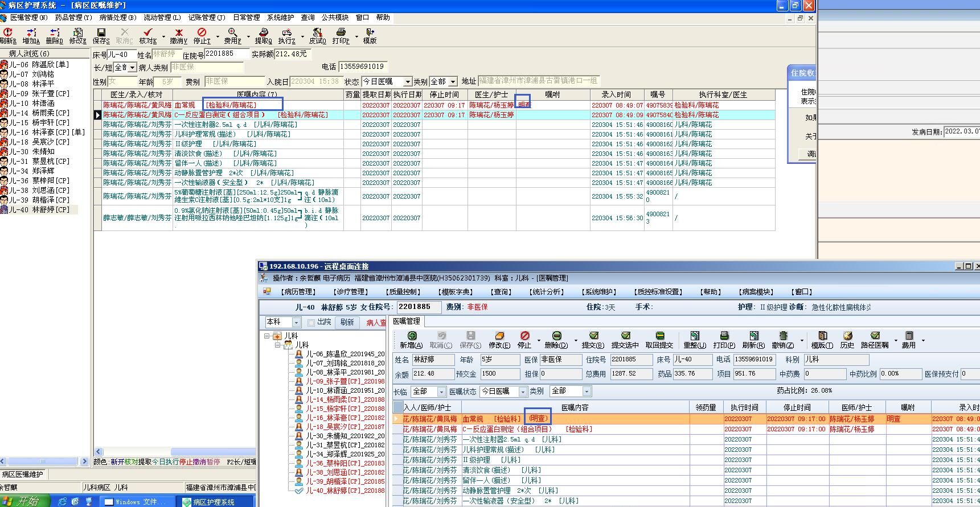Click the 撤消V undo icon
The image size is (980, 507).
[178, 32]
